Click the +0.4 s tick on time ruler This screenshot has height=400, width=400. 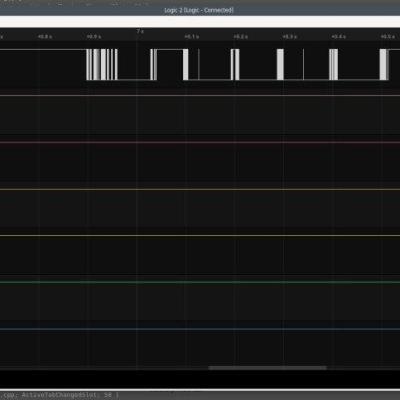click(x=338, y=37)
